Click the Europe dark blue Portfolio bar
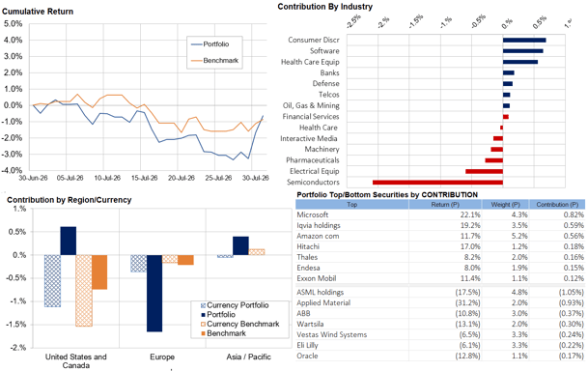Image resolution: width=588 pixels, height=371 pixels. click(154, 293)
